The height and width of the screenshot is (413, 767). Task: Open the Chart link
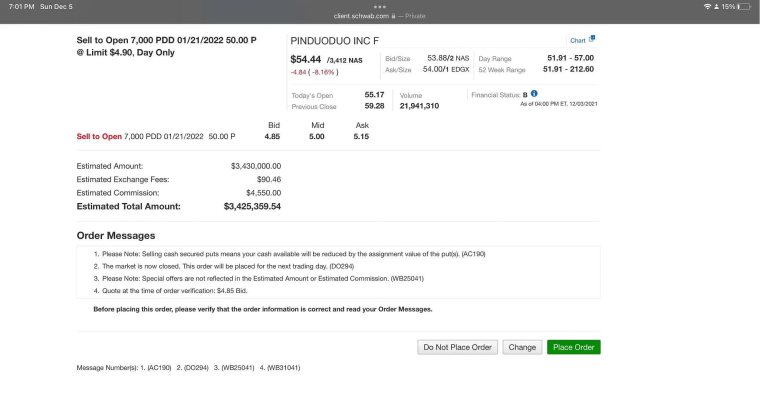[x=577, y=41]
